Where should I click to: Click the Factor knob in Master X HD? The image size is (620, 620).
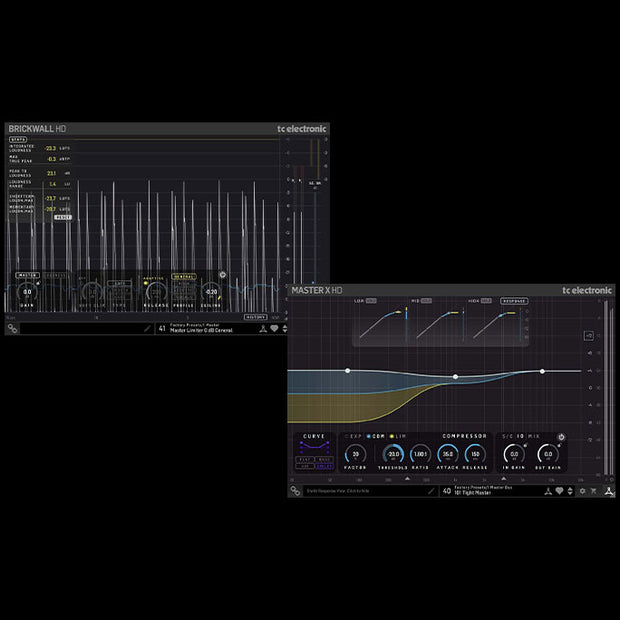pyautogui.click(x=355, y=454)
